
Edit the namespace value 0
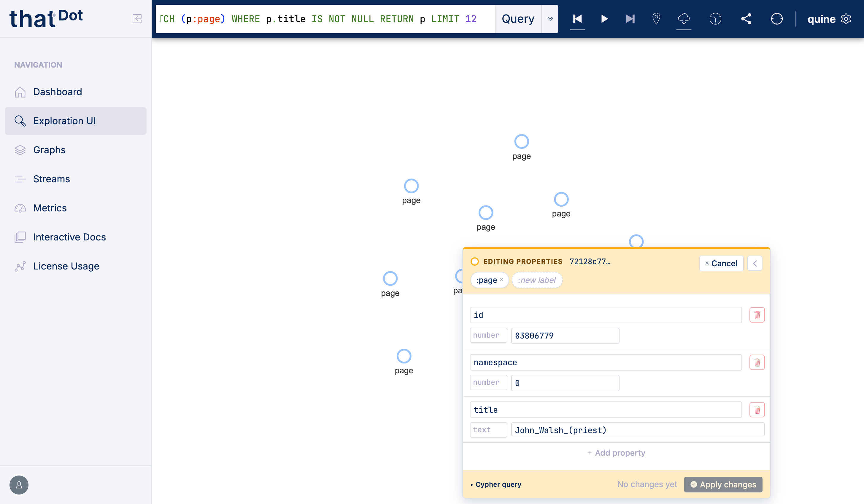tap(565, 383)
